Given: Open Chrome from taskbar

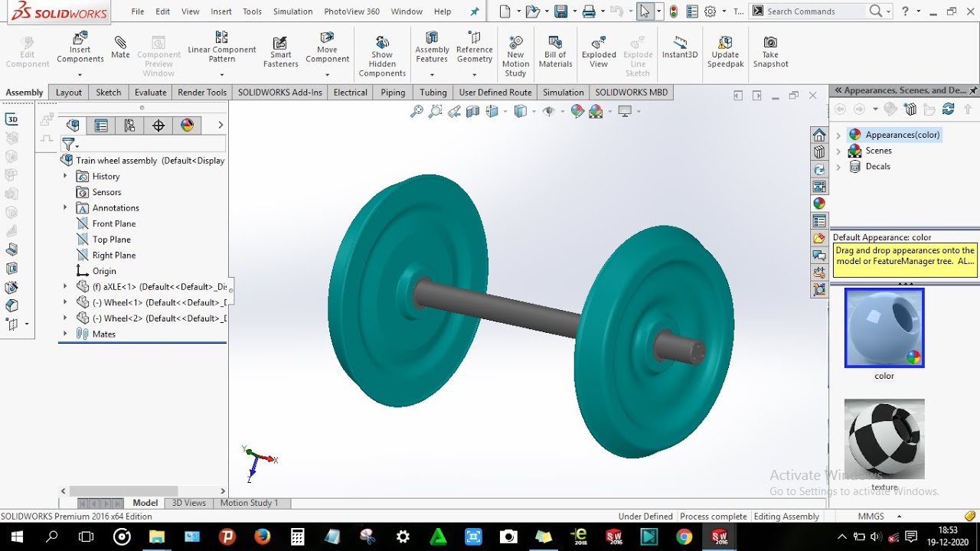Looking at the screenshot, I should 684,536.
